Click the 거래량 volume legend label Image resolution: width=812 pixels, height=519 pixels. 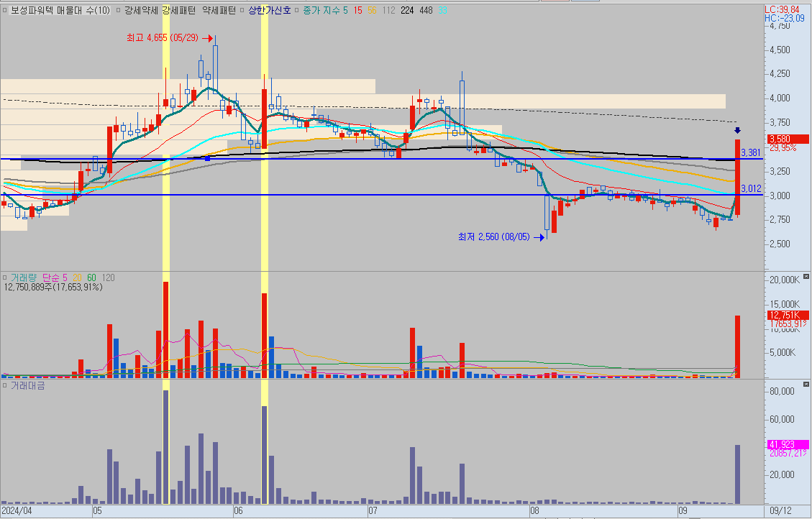point(24,278)
